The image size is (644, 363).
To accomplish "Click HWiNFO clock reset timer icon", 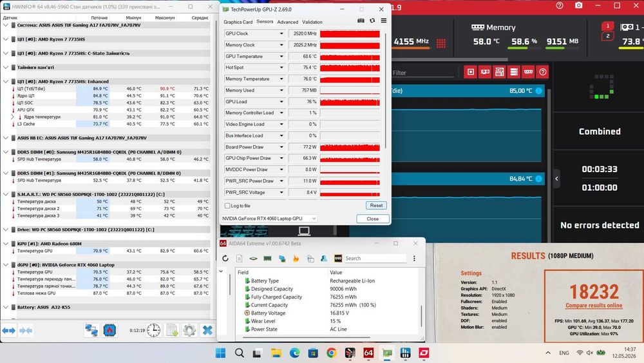I will (x=154, y=330).
